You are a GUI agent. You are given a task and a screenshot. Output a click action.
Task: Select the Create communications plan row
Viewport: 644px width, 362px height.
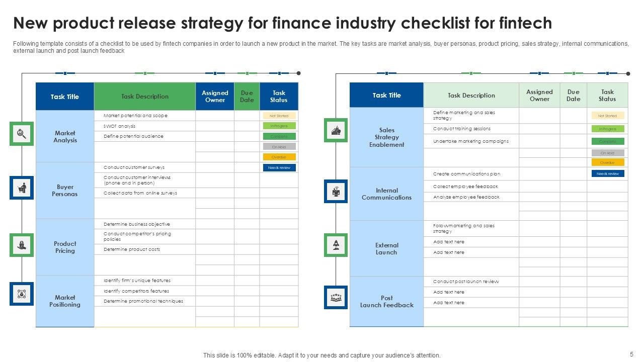coord(467,174)
